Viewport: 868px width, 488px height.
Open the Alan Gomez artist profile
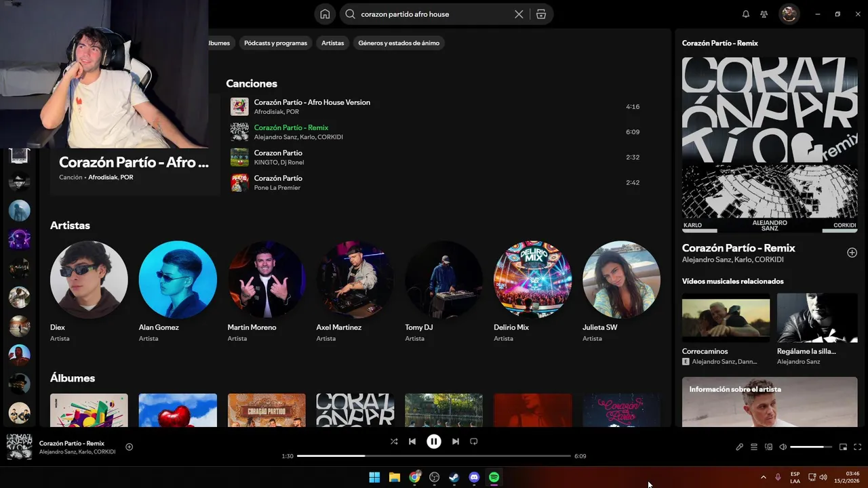pos(178,280)
